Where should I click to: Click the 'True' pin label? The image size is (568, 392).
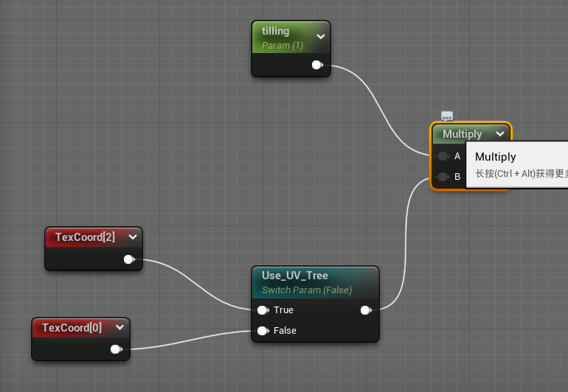283,310
